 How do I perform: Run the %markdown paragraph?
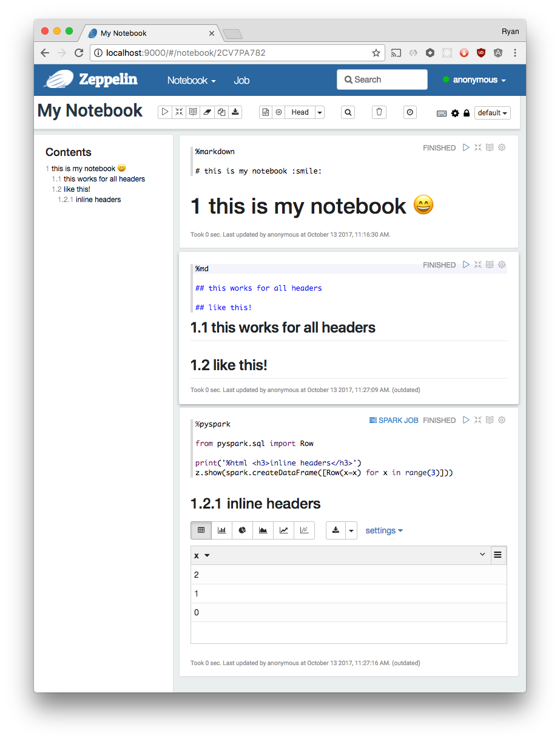[x=466, y=147]
